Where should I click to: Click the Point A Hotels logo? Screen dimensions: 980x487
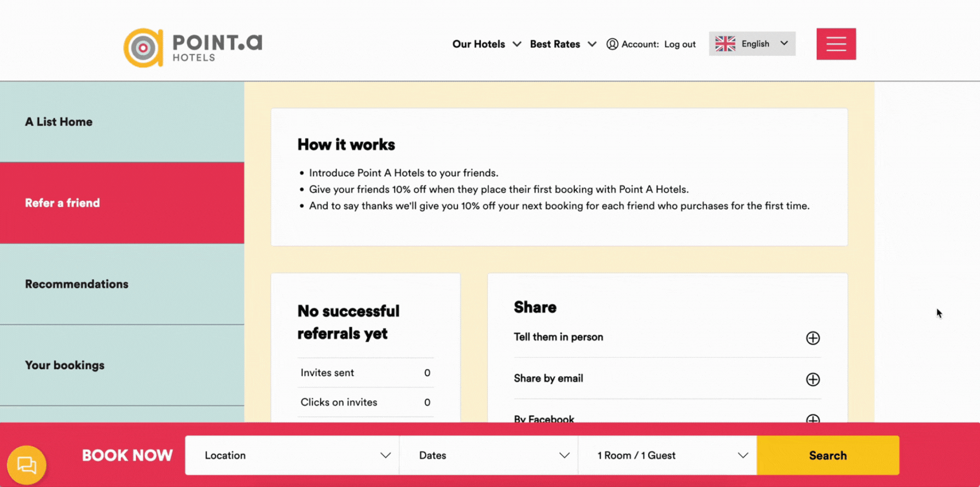(193, 48)
